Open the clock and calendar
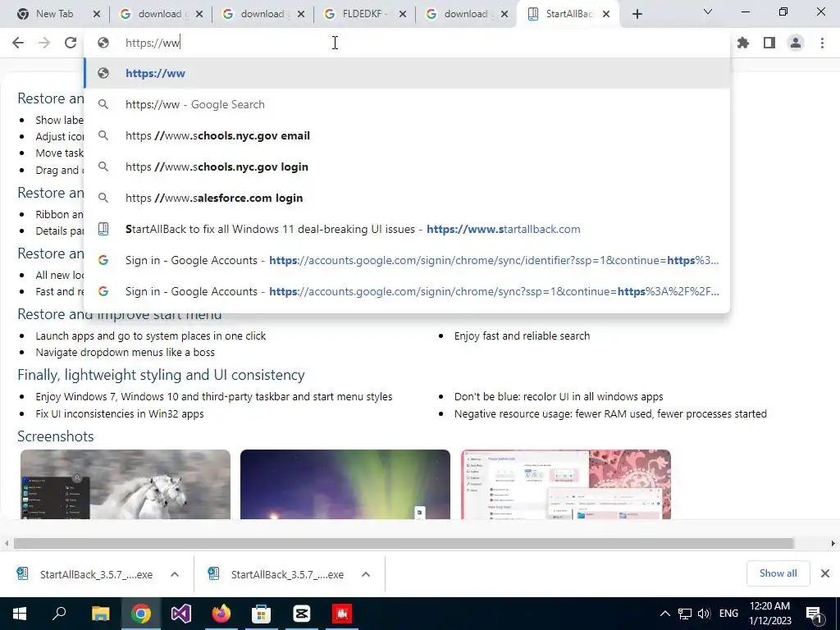 (x=769, y=614)
